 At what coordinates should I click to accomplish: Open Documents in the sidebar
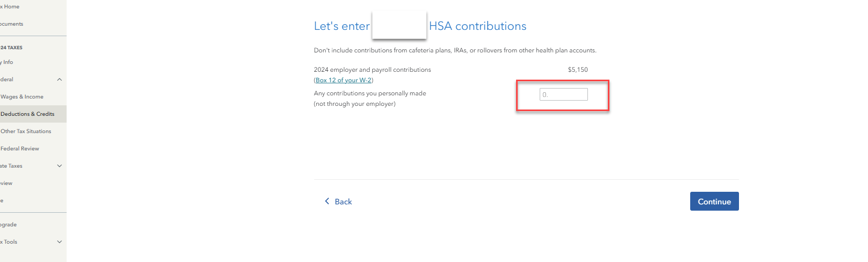coord(12,24)
